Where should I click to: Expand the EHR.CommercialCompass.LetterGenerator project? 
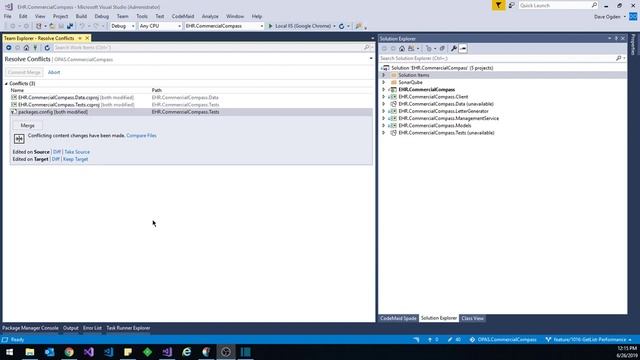coord(383,111)
